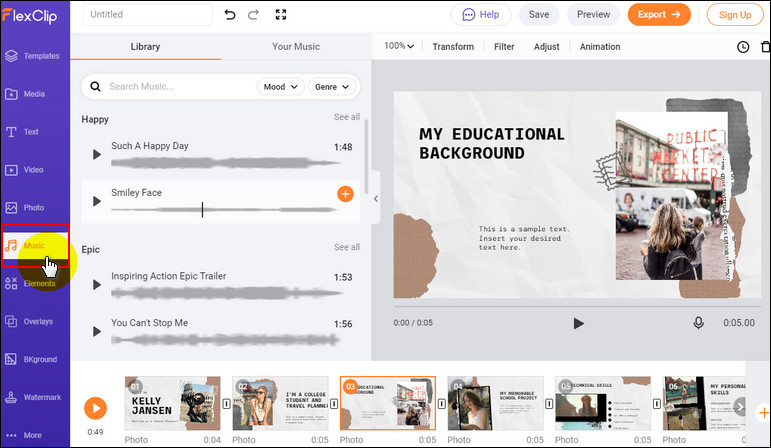Select the Public Market Center photo

tap(671, 197)
